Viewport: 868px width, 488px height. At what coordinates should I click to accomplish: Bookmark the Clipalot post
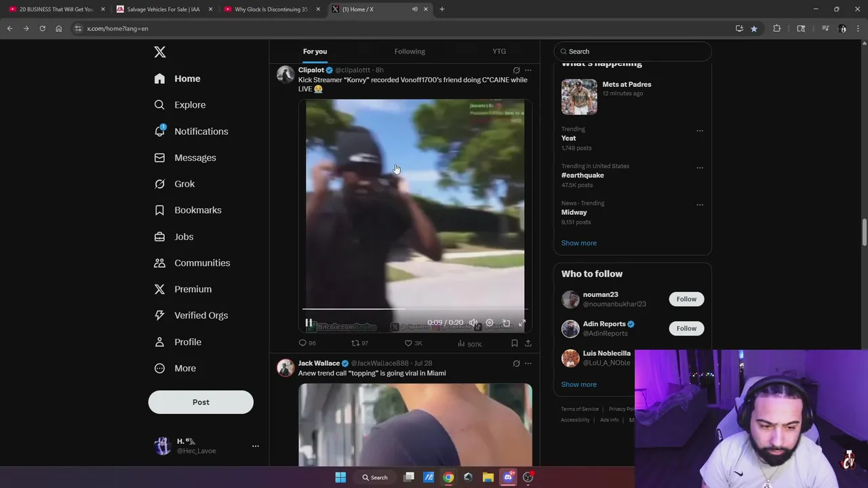515,344
